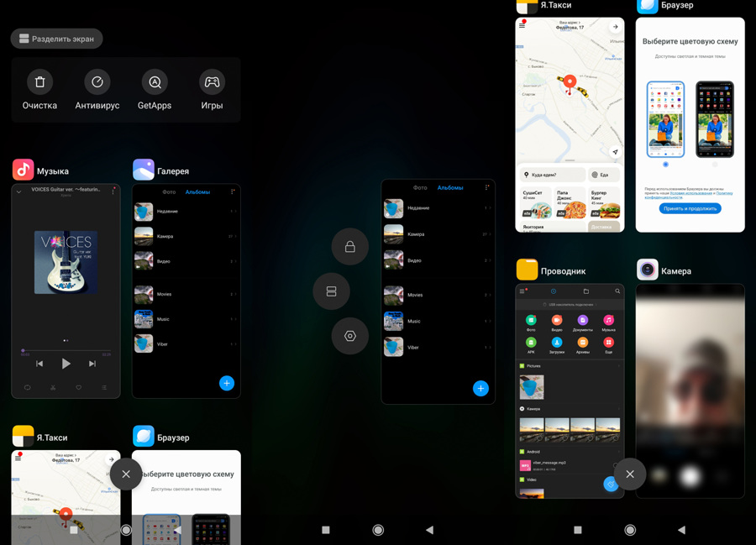Open the Фото category in Проводник
The image size is (756, 545).
[531, 322]
